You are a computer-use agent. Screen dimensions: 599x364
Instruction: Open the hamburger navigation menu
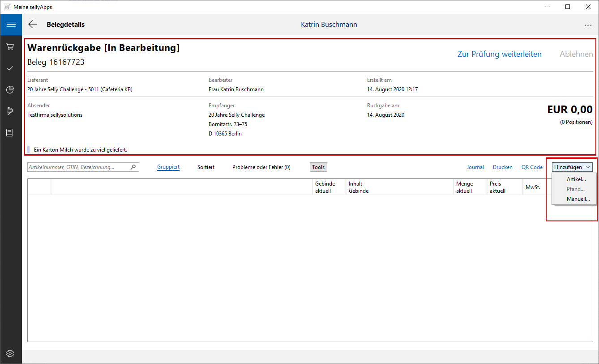[x=11, y=25]
